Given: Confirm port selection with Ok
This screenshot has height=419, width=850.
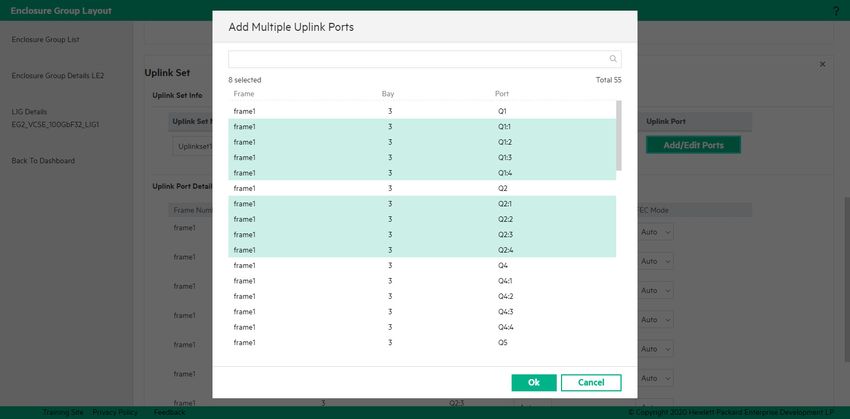Looking at the screenshot, I should pyautogui.click(x=533, y=383).
